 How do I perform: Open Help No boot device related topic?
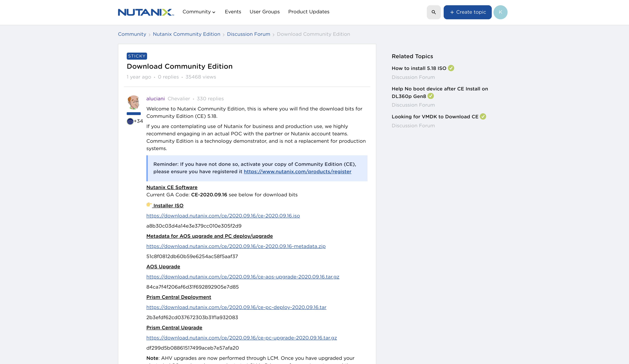(440, 93)
